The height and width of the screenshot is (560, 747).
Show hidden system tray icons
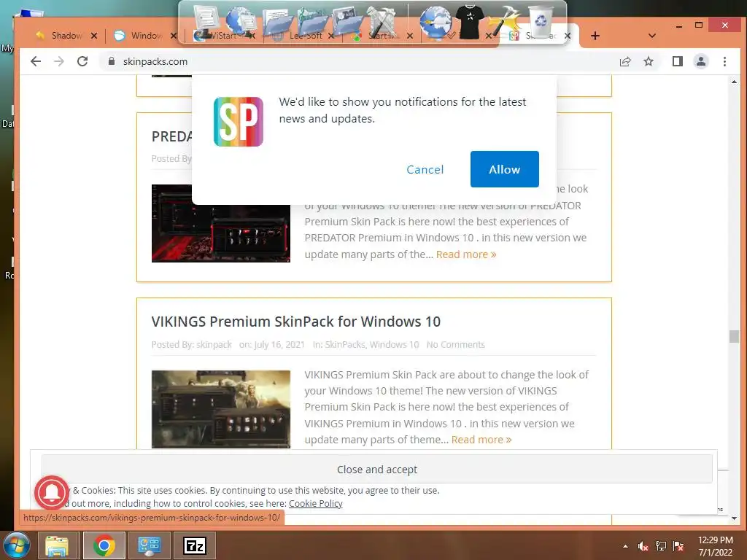click(x=625, y=546)
